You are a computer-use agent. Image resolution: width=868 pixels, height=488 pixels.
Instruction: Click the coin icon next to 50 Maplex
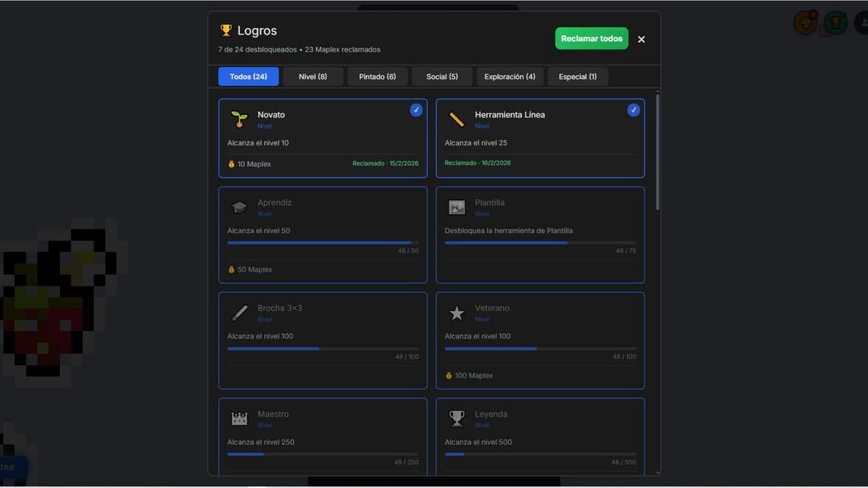click(x=231, y=270)
